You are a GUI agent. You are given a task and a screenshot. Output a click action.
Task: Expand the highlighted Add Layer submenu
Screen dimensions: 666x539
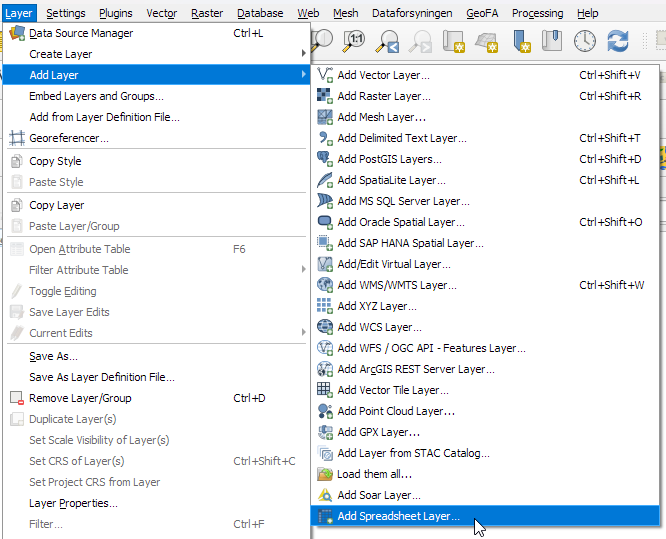[54, 75]
